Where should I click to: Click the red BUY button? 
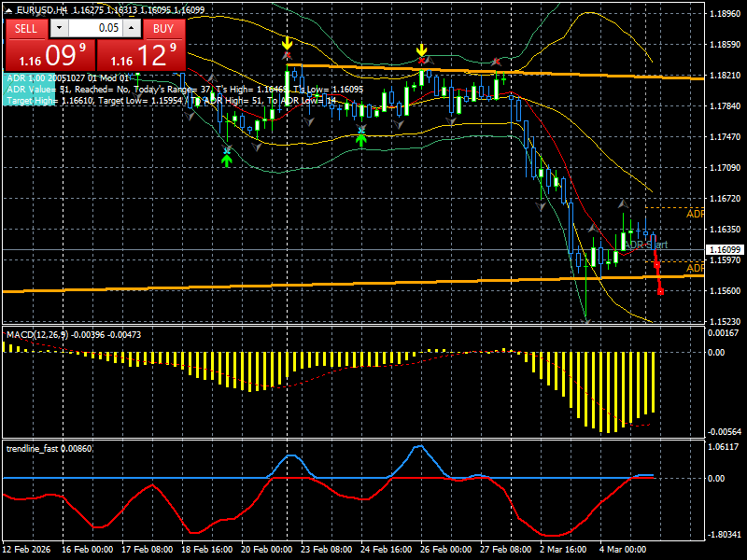click(x=163, y=29)
